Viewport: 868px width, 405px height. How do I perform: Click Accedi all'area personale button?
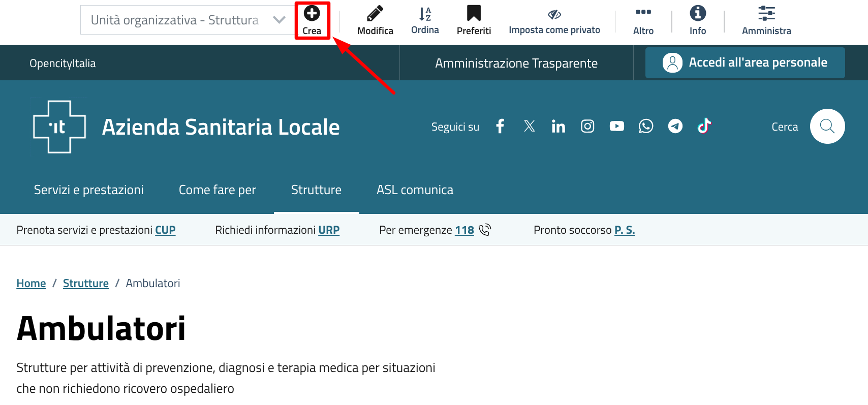[x=745, y=63]
